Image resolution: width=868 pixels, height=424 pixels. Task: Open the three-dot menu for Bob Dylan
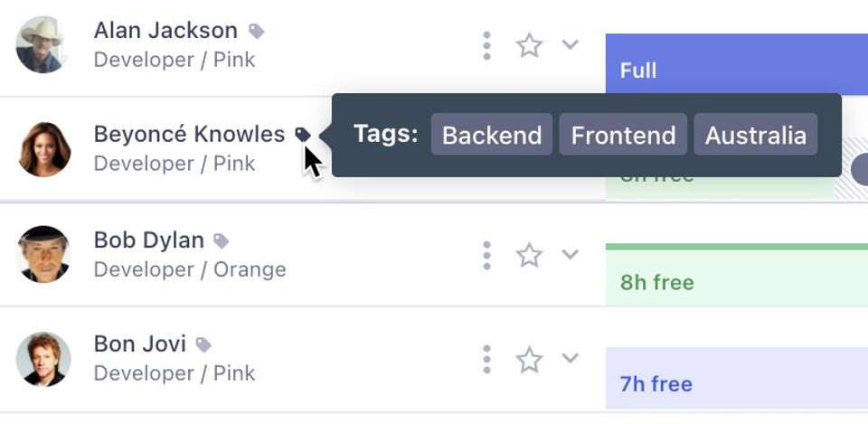click(486, 255)
